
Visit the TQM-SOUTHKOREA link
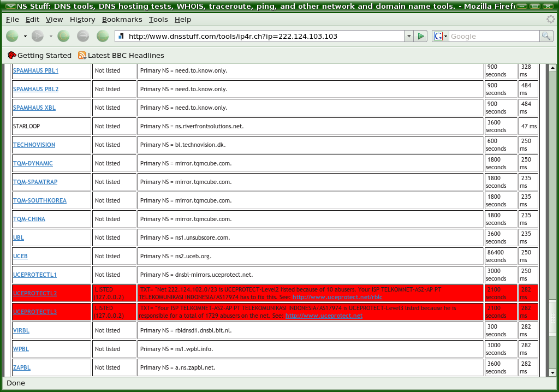coord(40,200)
